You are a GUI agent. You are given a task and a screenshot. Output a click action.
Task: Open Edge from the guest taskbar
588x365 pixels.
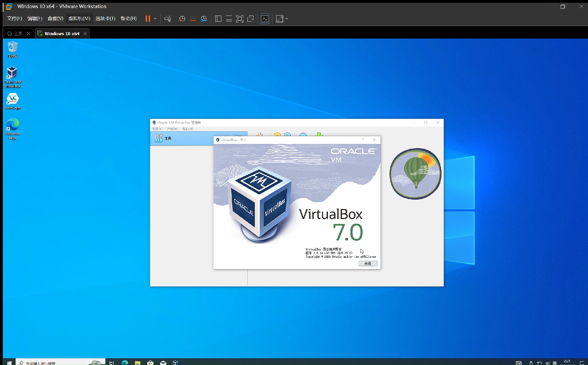(125, 363)
